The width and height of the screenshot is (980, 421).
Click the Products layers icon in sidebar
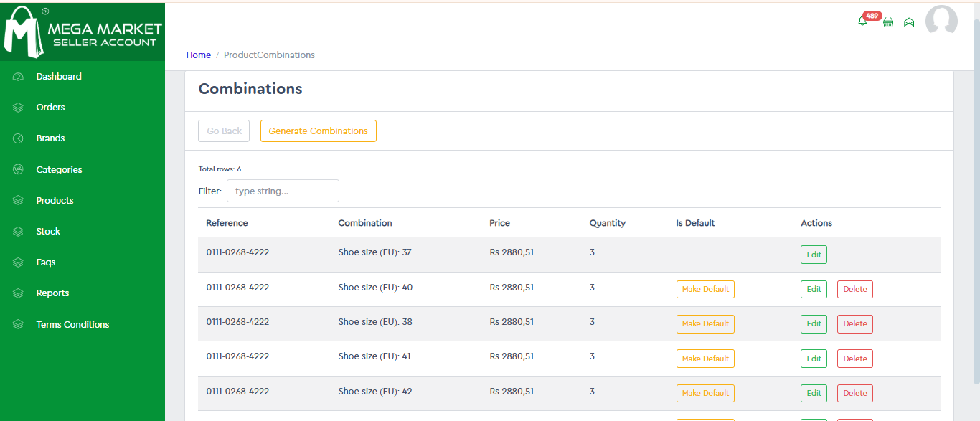(19, 201)
